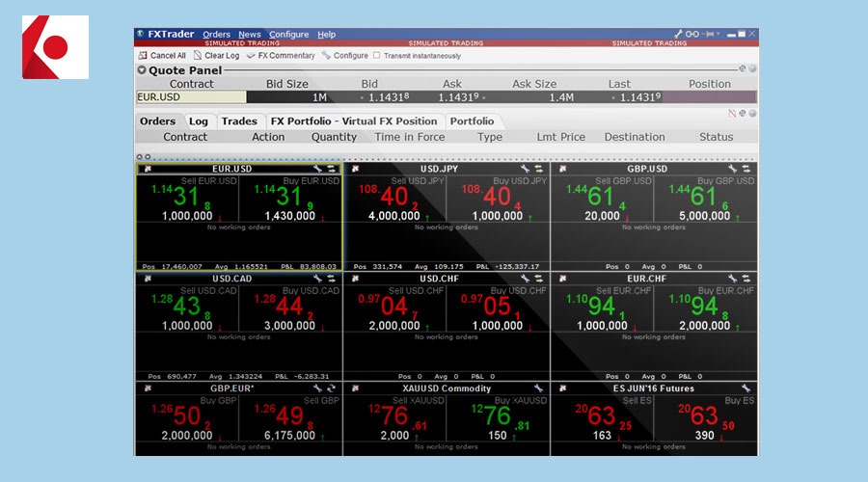Enable the Transmit instantaneously checkbox

click(376, 55)
